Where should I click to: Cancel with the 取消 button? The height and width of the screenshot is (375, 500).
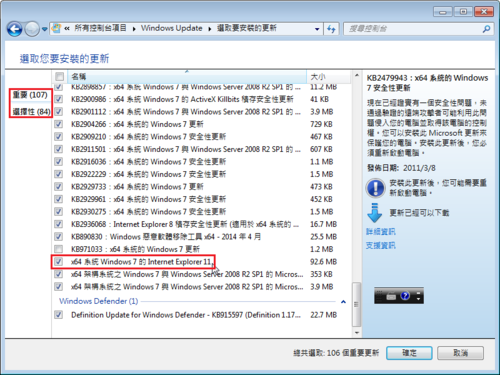click(x=460, y=353)
